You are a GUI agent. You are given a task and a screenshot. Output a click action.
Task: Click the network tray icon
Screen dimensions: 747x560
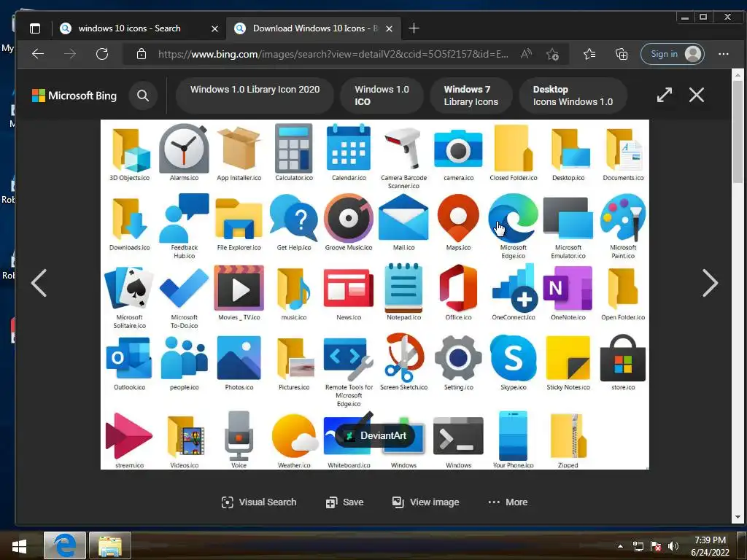click(638, 546)
